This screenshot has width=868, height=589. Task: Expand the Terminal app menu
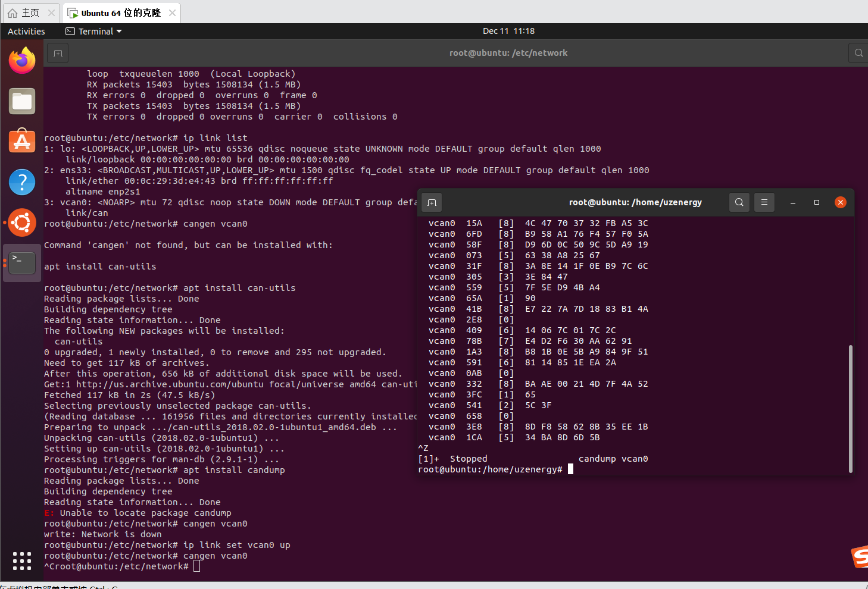94,31
